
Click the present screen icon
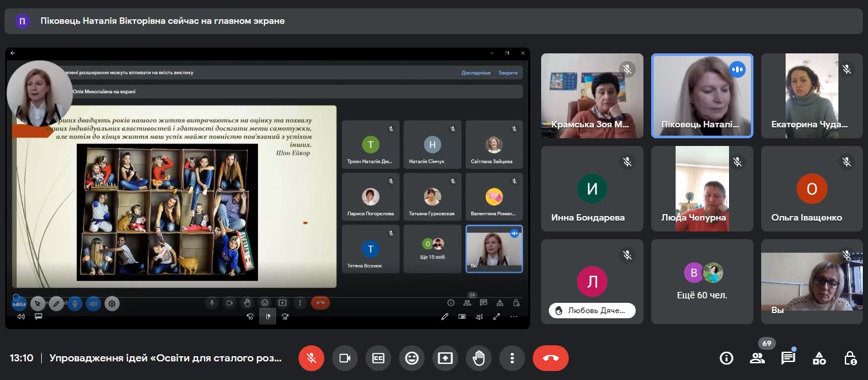tap(445, 358)
